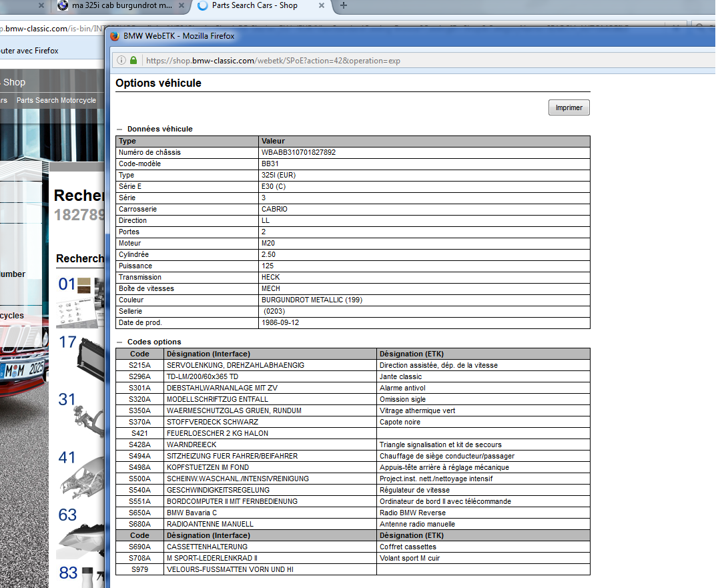Image resolution: width=718 pixels, height=588 pixels.
Task: Click the 'Coffret cassettes' designation
Action: point(408,547)
